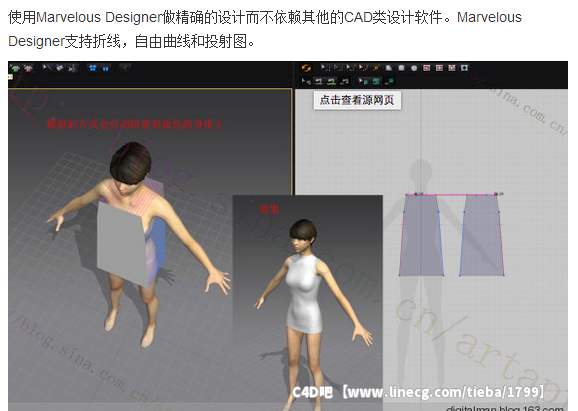
Task: Select the left pattern piece in 2D window
Action: [422, 235]
